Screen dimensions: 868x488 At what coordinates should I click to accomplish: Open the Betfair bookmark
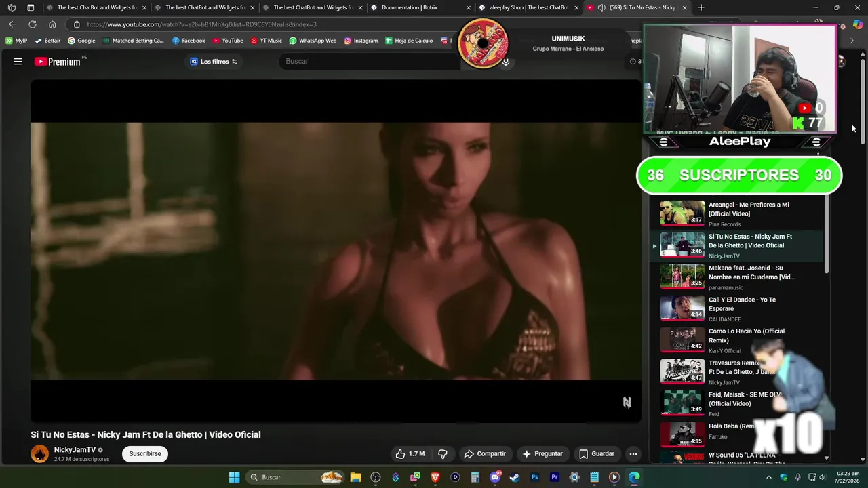coord(47,41)
